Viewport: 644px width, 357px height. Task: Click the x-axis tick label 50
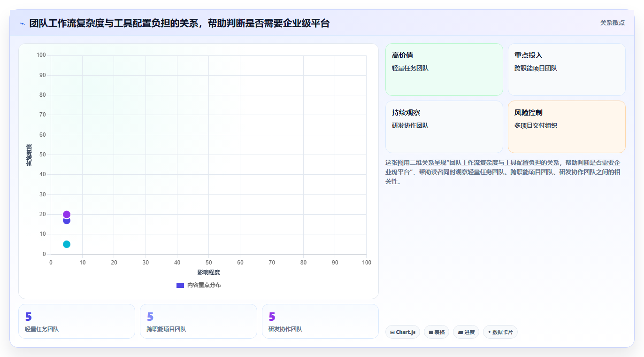208,263
